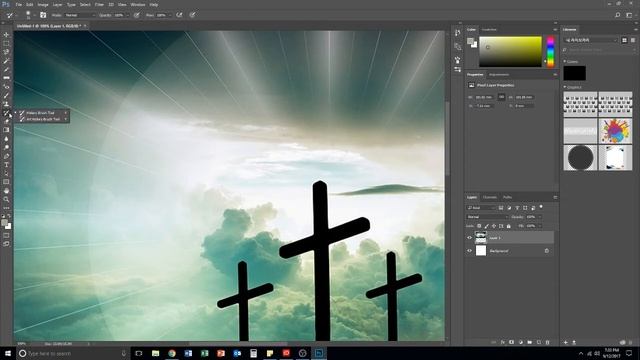Toggle lock transparent pixels

point(479,226)
